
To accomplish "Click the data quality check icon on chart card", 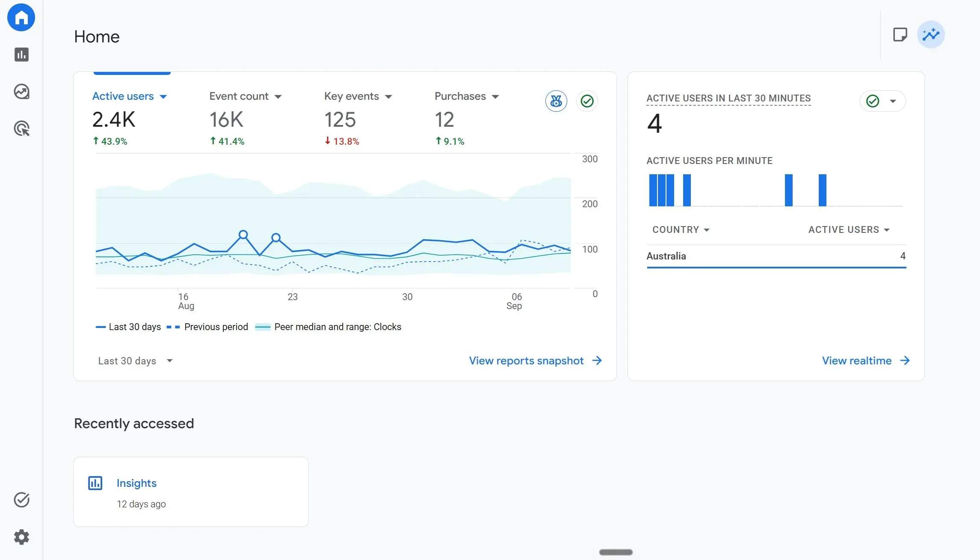I will tap(587, 101).
